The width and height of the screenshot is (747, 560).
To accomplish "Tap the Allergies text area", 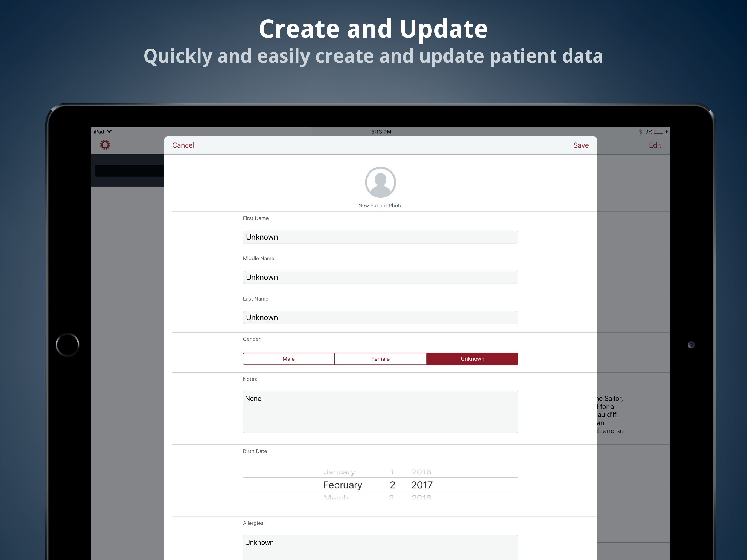I will pyautogui.click(x=380, y=547).
